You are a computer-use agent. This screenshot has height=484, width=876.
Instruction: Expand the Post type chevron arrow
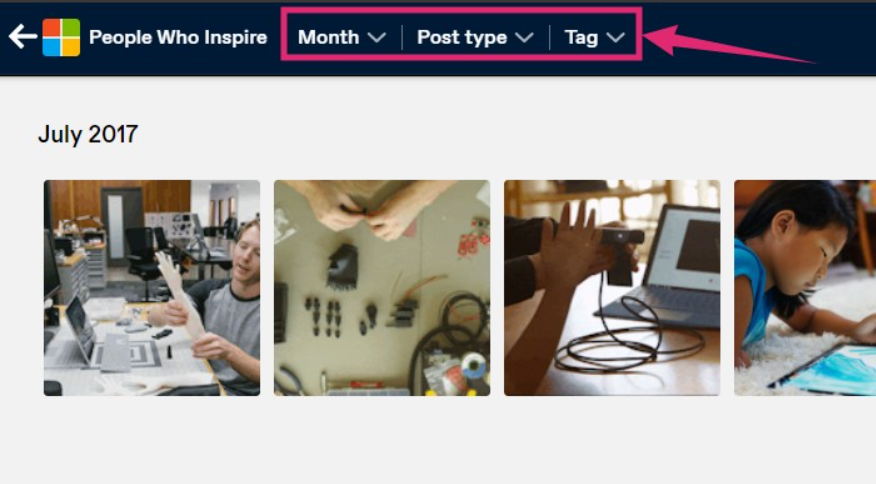click(524, 37)
